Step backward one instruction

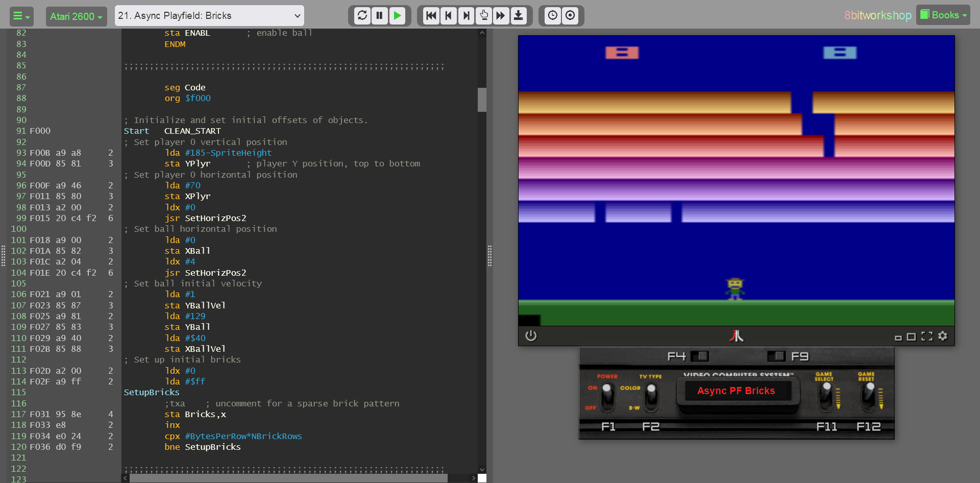449,15
